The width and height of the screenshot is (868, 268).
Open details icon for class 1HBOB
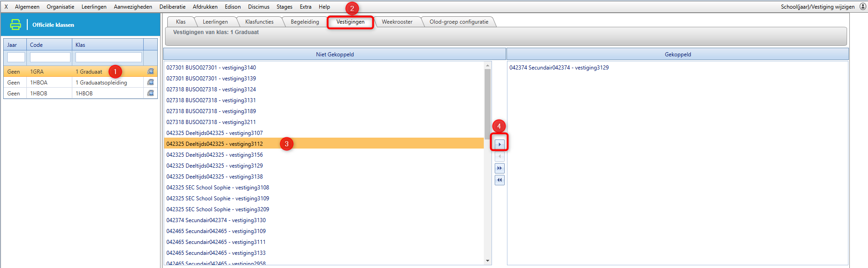[151, 93]
